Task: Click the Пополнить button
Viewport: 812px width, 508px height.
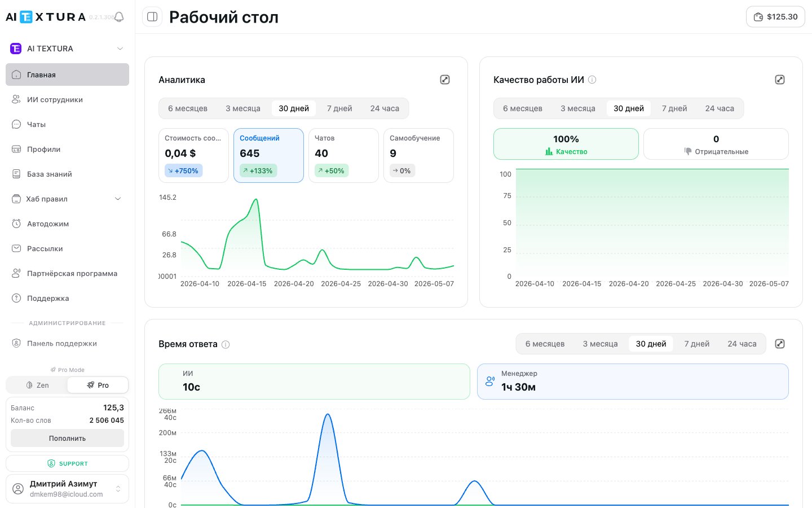Action: coord(67,438)
